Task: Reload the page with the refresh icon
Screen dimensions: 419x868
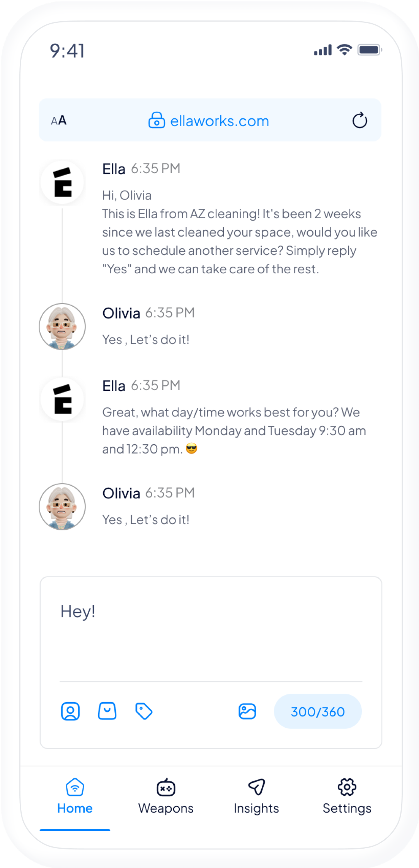Action: [359, 120]
